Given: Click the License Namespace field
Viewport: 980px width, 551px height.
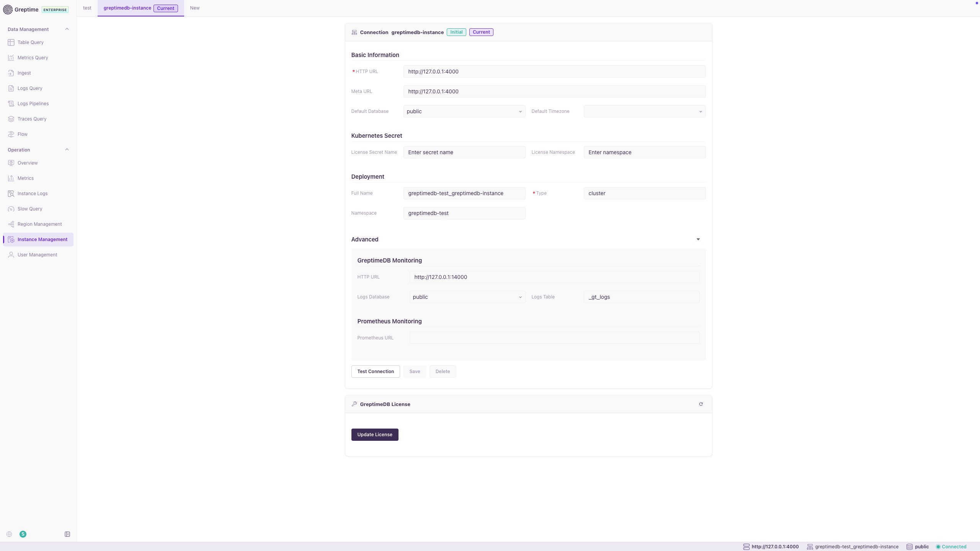Looking at the screenshot, I should [x=644, y=152].
